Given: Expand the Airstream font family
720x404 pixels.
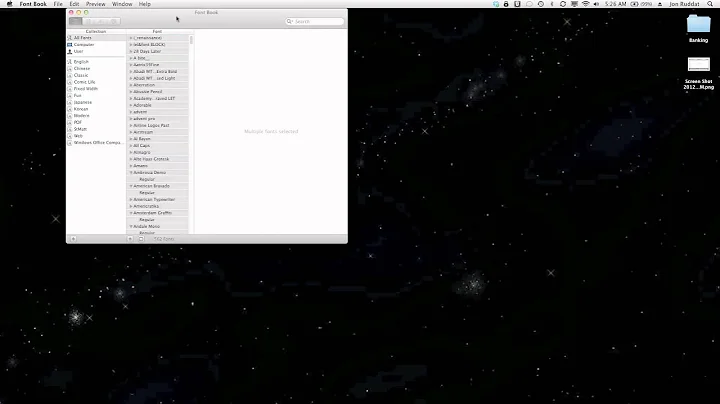Looking at the screenshot, I should tap(131, 132).
